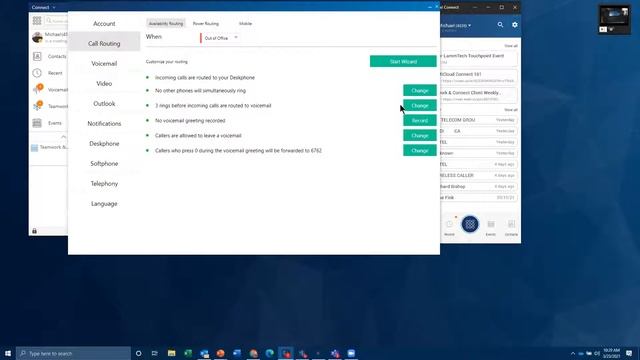This screenshot has width=640, height=360.
Task: Click the search field in the Connect window
Action: tap(56, 20)
